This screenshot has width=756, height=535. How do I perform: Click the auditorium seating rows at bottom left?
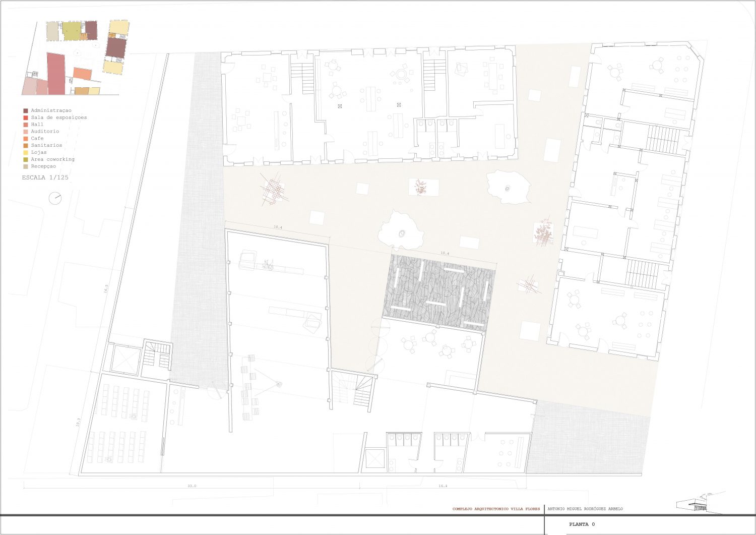tap(119, 425)
